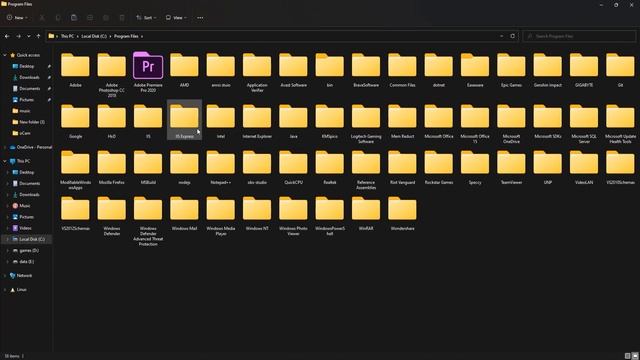Go up one level with the up arrow
The height and width of the screenshot is (360, 640).
click(38, 36)
